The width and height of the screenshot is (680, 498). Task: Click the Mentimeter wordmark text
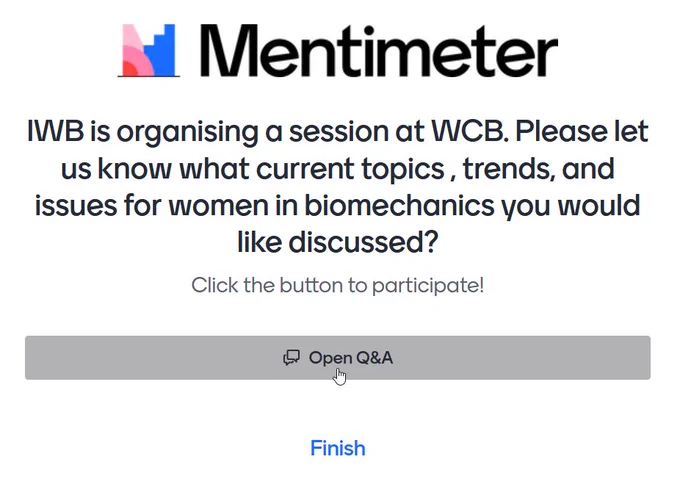[379, 51]
